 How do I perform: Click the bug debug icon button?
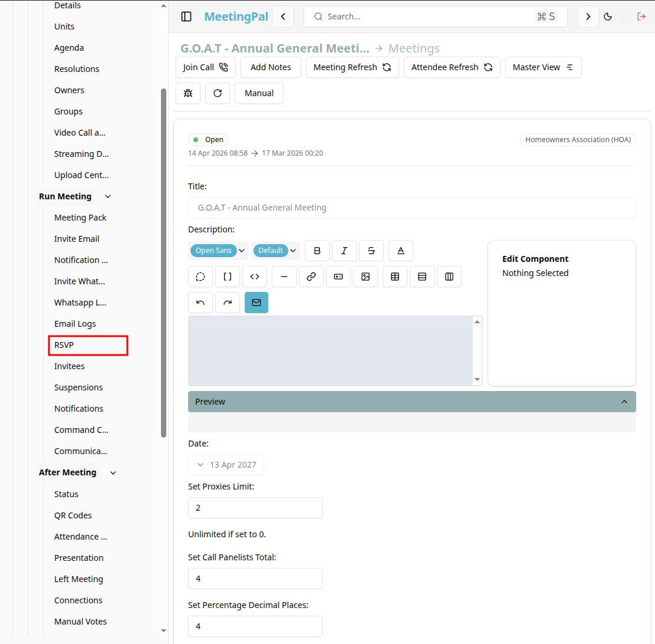[188, 93]
